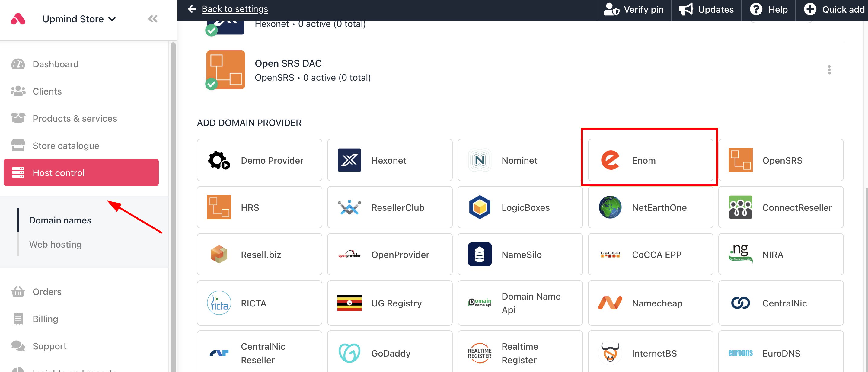Open Dashboard in the sidebar
Viewport: 868px width, 372px height.
tap(81, 64)
